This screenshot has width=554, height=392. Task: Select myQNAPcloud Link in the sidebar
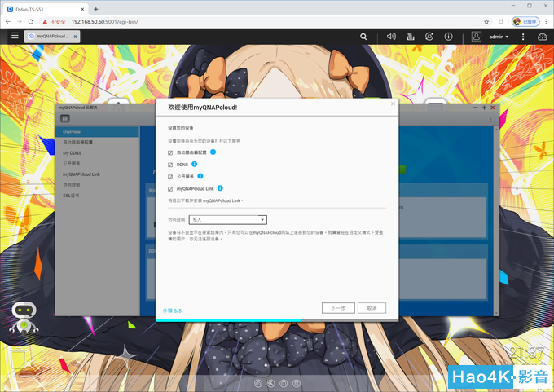[x=97, y=174]
